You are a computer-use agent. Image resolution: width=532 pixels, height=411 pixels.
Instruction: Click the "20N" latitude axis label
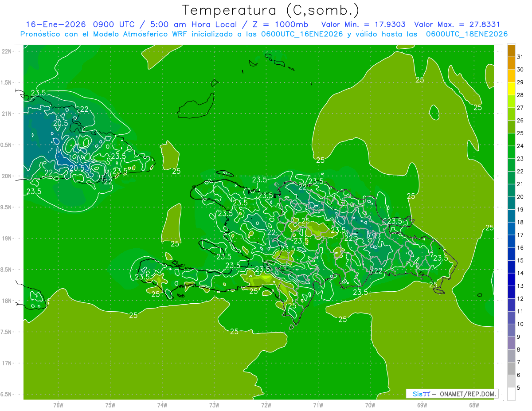pyautogui.click(x=7, y=176)
